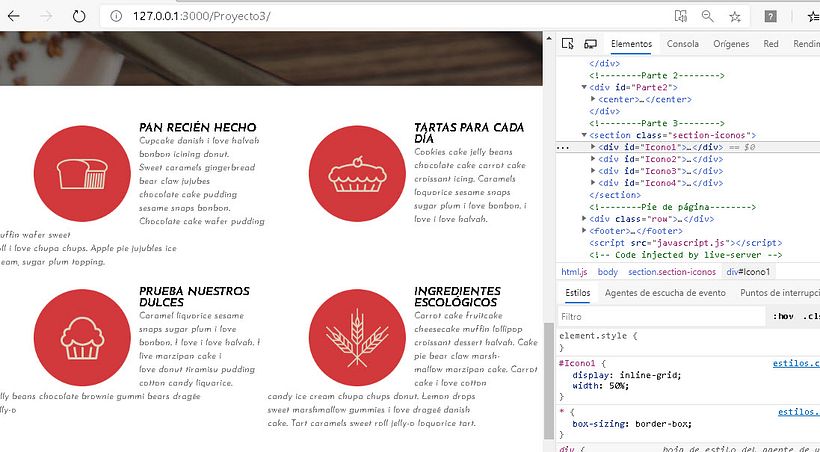Click the address bar URL 127.0.0.1:3000/Proyecto3/
This screenshot has height=452, width=820.
point(201,16)
